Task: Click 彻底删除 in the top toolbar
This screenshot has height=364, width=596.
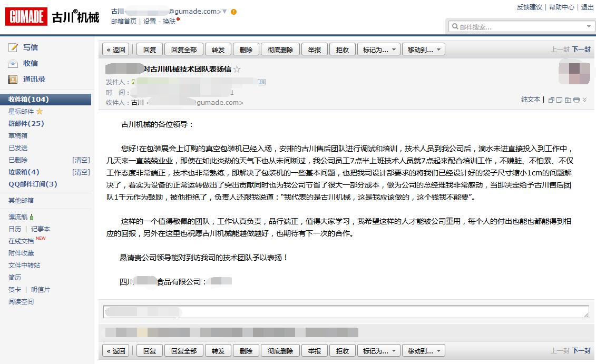Action: (x=280, y=50)
